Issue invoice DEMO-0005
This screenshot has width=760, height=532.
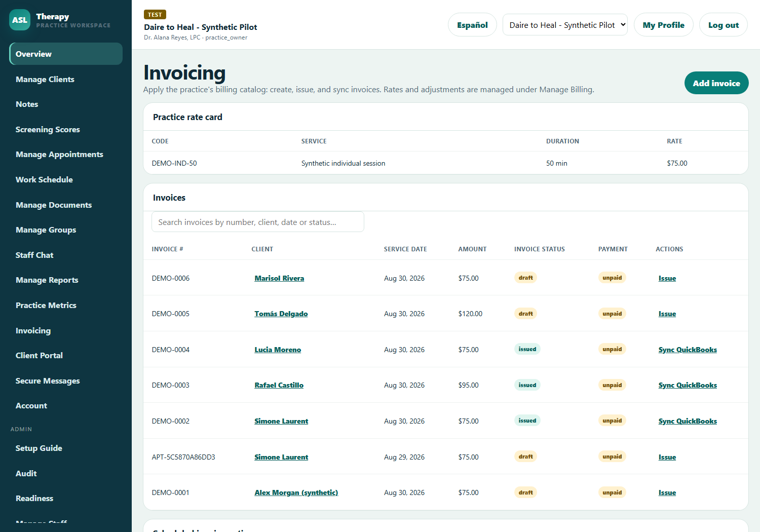667,314
